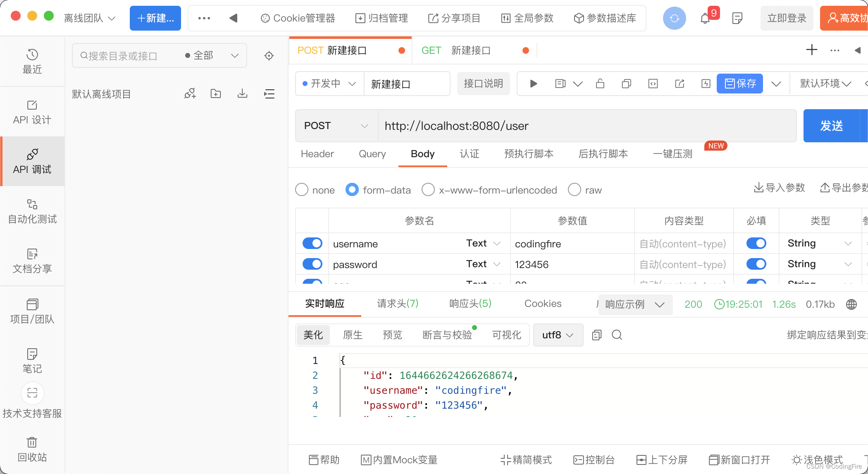Open the default environment dropdown
Image resolution: width=868 pixels, height=474 pixels.
click(x=825, y=84)
